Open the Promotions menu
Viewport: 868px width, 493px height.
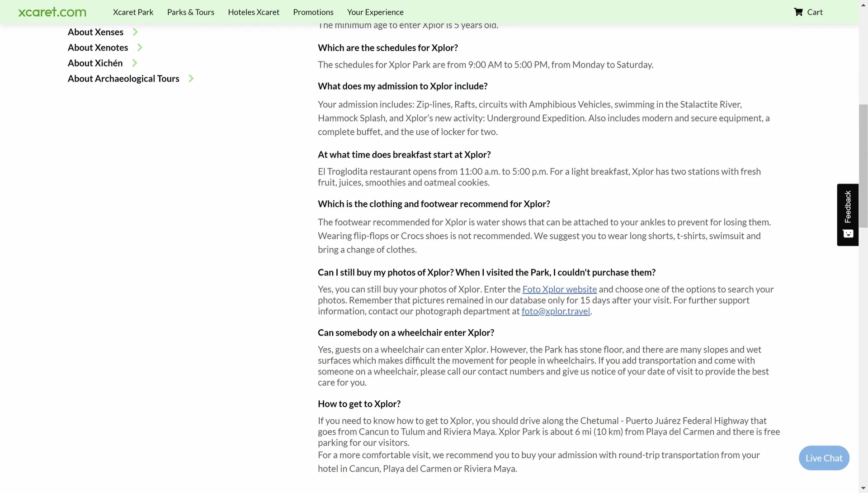313,12
